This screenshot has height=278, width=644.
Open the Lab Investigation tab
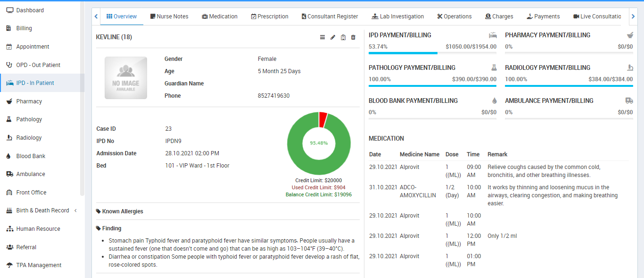(x=397, y=17)
